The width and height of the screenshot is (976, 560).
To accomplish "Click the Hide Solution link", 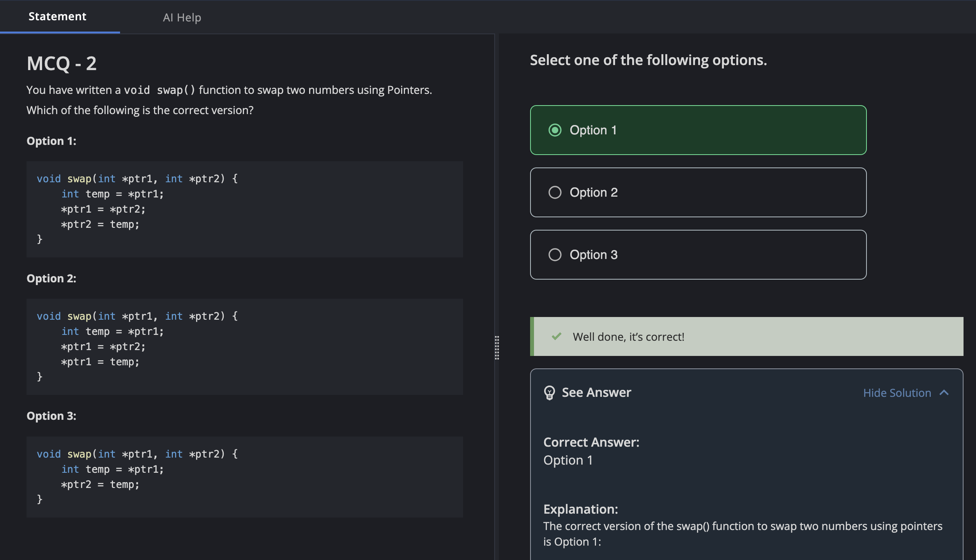I will click(x=897, y=393).
